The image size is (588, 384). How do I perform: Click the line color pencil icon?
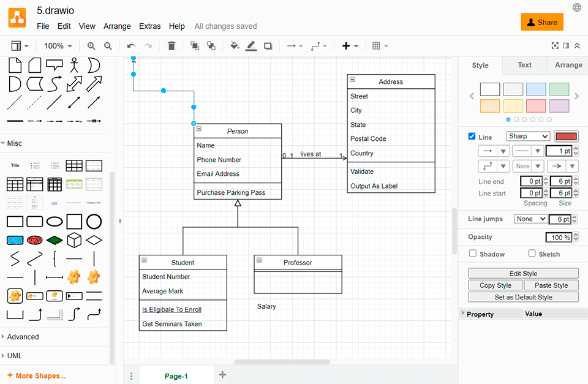point(251,46)
